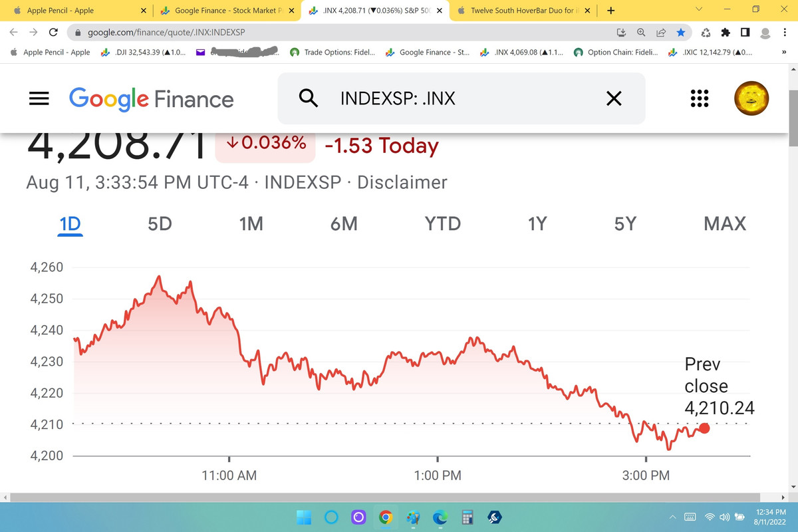The height and width of the screenshot is (532, 798).
Task: Open the Google Finance hamburger menu
Action: tap(39, 98)
